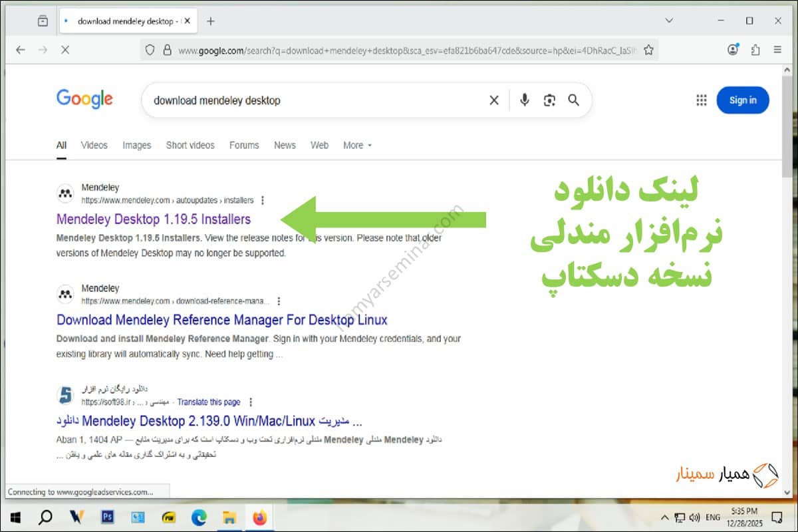Open options menu for download-reference-manager result
Image resolution: width=798 pixels, height=532 pixels.
[x=279, y=301]
